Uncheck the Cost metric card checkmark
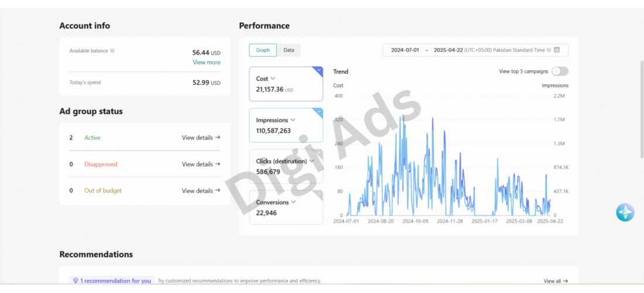 [x=318, y=70]
